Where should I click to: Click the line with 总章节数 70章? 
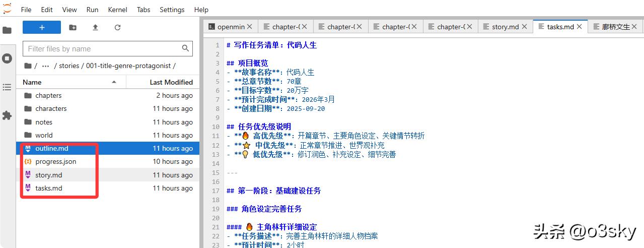coord(264,81)
